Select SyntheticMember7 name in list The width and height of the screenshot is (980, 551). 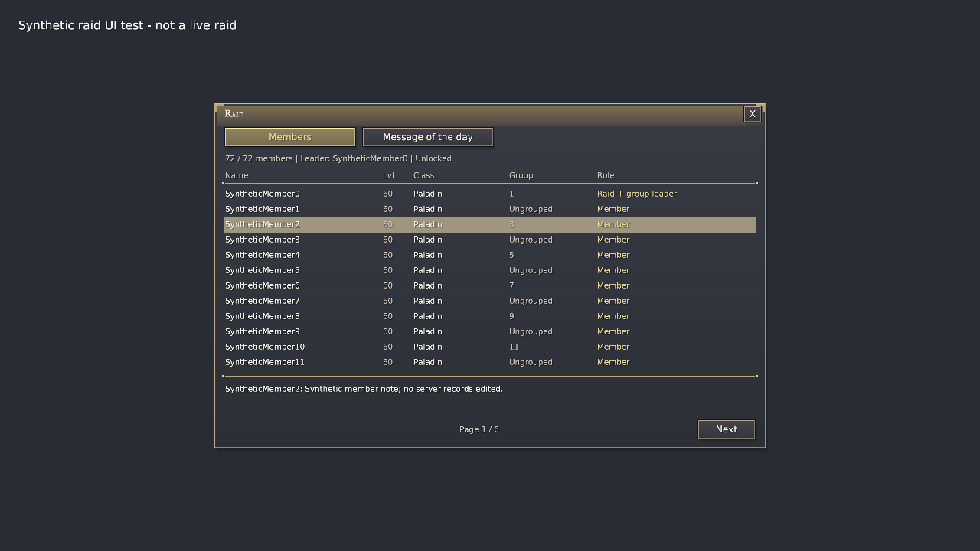coord(263,301)
